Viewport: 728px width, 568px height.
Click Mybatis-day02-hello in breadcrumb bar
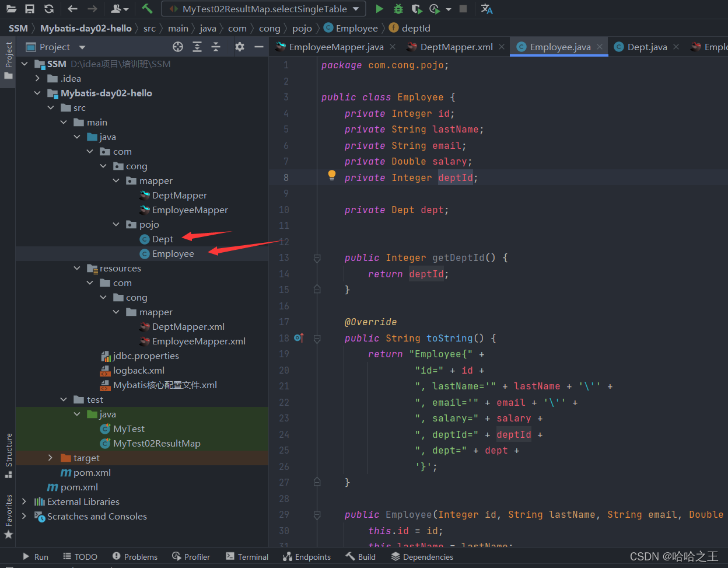[86, 28]
